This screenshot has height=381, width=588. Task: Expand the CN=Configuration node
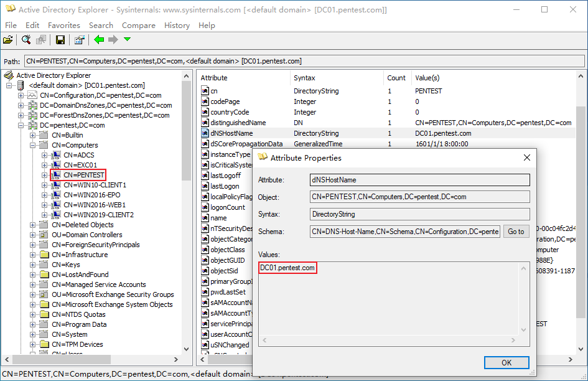click(21, 95)
